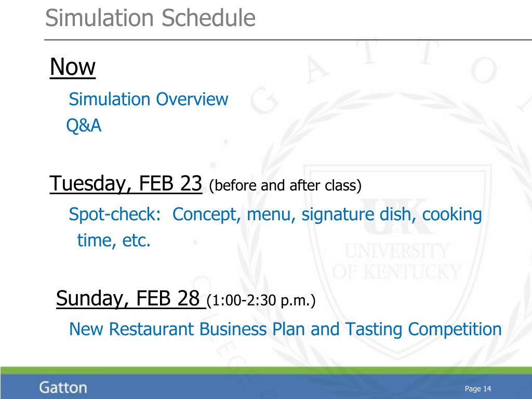This screenshot has height=399, width=532.
Task: Click the Tuesday, FEB 23 heading
Action: pyautogui.click(x=126, y=183)
